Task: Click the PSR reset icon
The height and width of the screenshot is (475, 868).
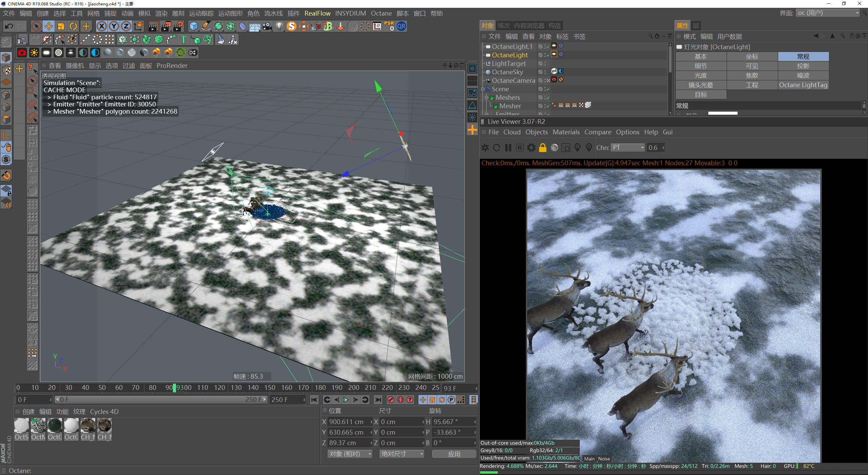Action: 389,26
